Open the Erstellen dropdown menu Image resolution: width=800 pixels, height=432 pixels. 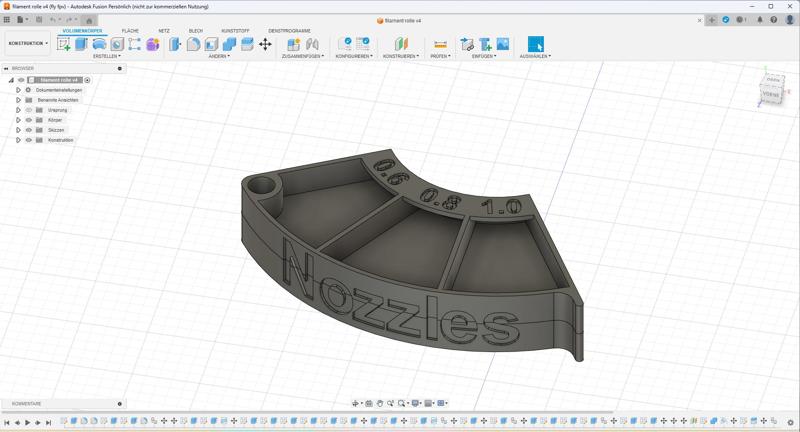107,56
